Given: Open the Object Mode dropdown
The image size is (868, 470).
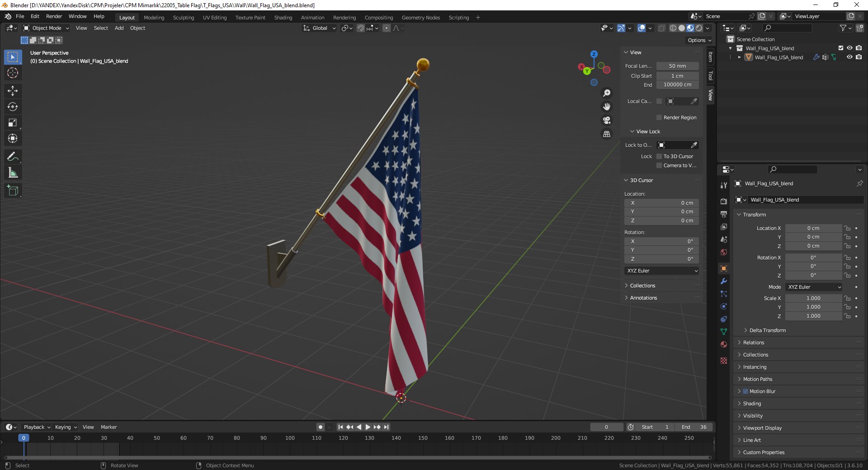Looking at the screenshot, I should (46, 28).
